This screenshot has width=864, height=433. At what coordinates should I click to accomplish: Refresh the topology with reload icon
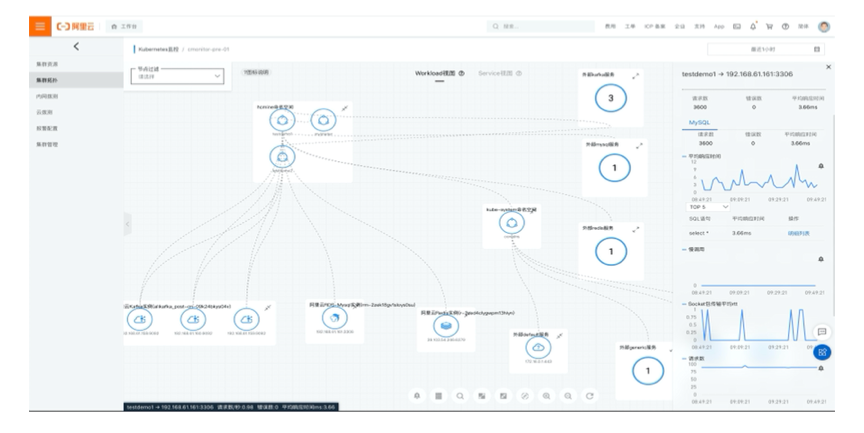click(590, 396)
